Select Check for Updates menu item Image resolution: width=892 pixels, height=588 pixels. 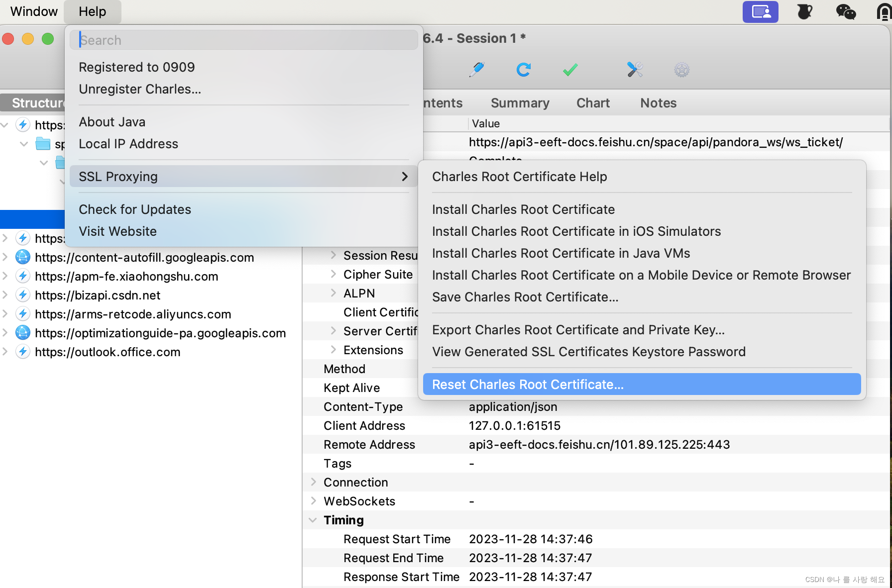243,209
